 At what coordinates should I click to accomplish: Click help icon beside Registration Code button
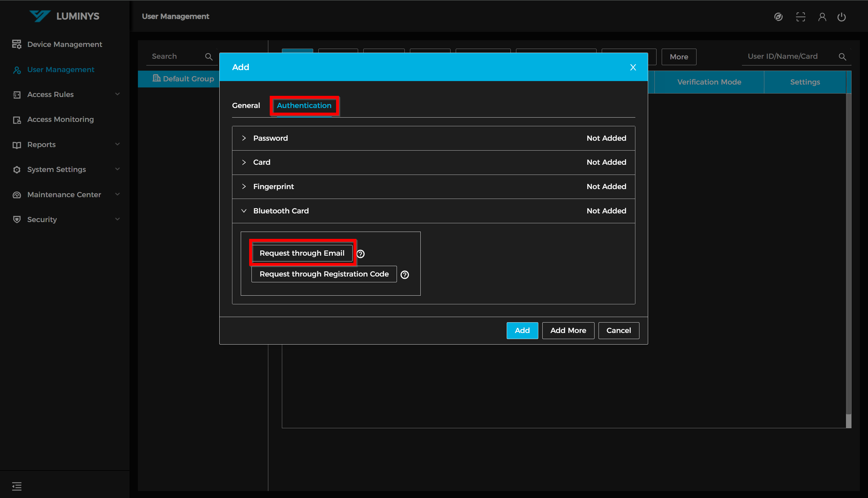[404, 275]
